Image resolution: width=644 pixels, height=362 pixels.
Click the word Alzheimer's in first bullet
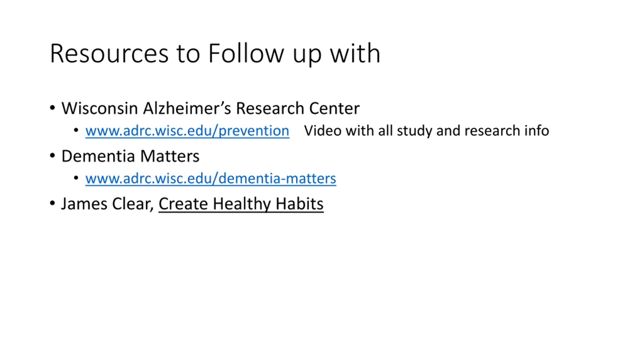coord(187,108)
